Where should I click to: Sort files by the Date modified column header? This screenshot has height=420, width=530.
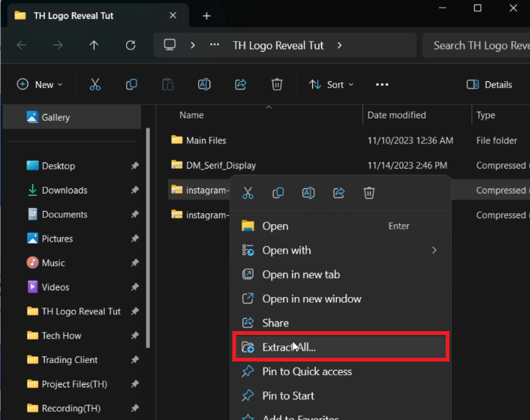click(x=396, y=115)
